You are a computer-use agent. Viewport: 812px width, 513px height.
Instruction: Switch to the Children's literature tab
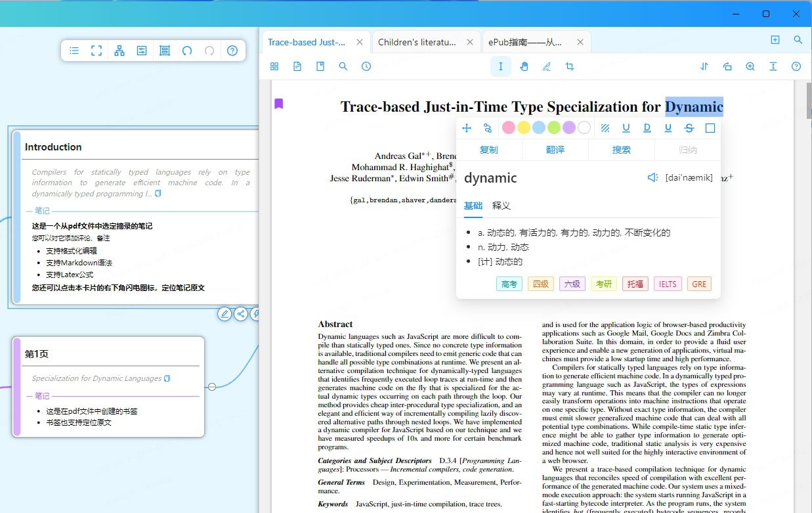click(x=417, y=42)
